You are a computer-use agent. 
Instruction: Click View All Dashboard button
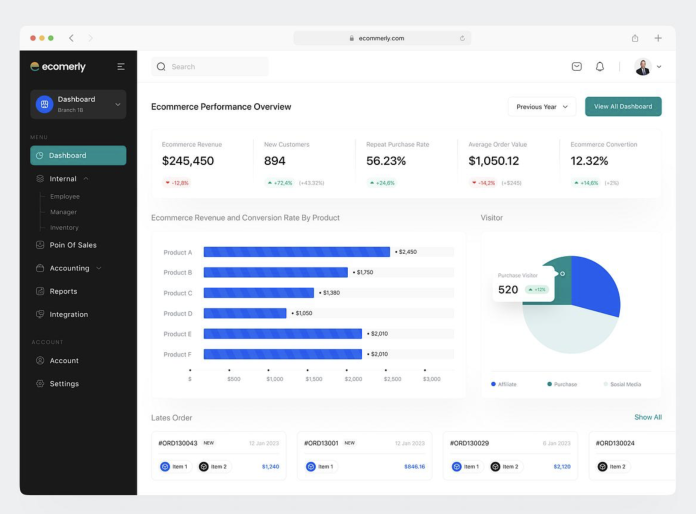[623, 107]
